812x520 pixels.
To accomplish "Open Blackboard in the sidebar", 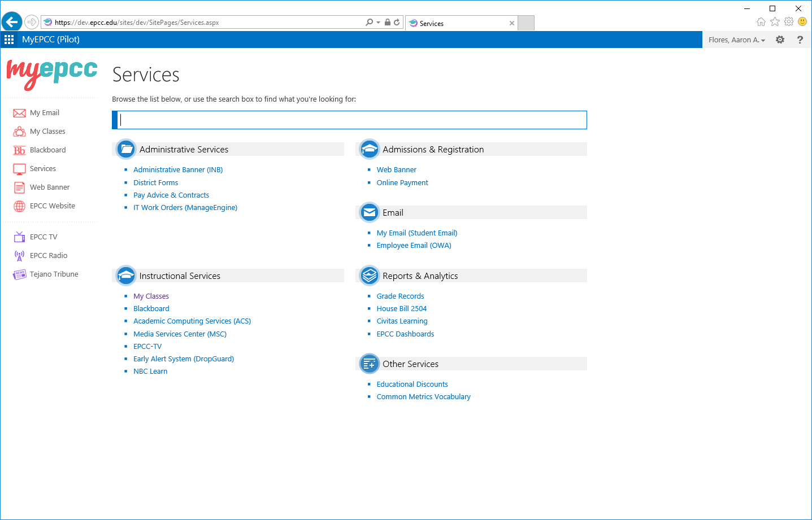I will coord(48,150).
